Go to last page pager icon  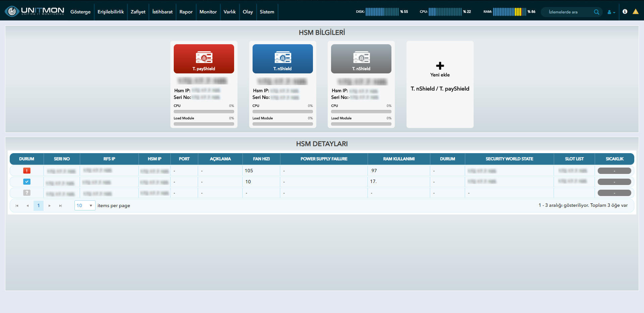tap(60, 206)
